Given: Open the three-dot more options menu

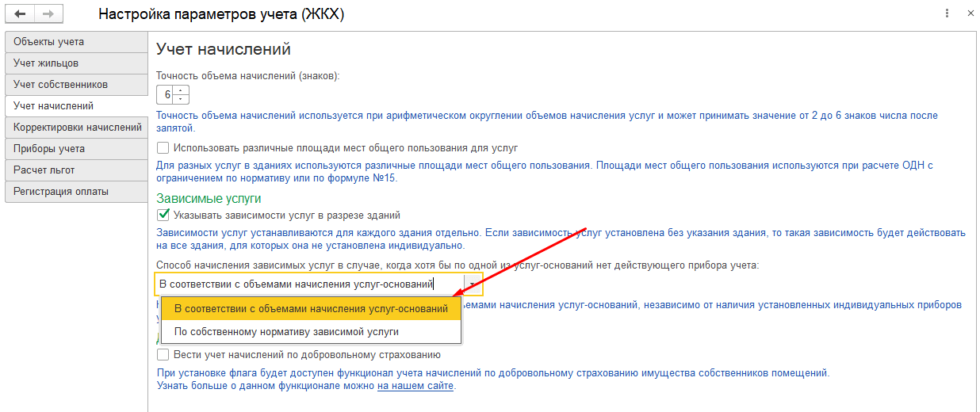Looking at the screenshot, I should coord(947,14).
